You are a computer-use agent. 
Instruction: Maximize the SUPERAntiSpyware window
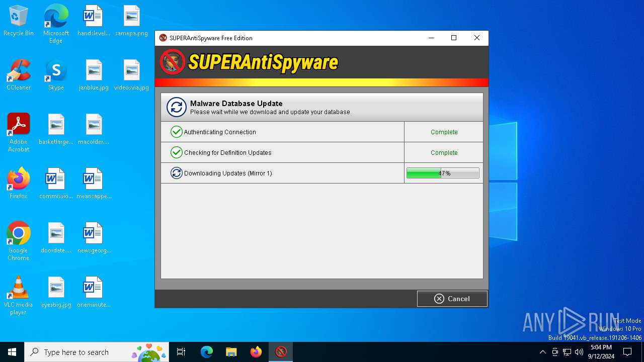(454, 38)
